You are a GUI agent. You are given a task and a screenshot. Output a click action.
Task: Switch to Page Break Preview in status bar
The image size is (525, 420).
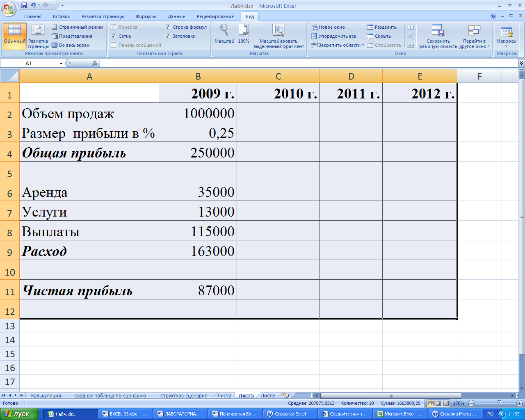pyautogui.click(x=446, y=403)
